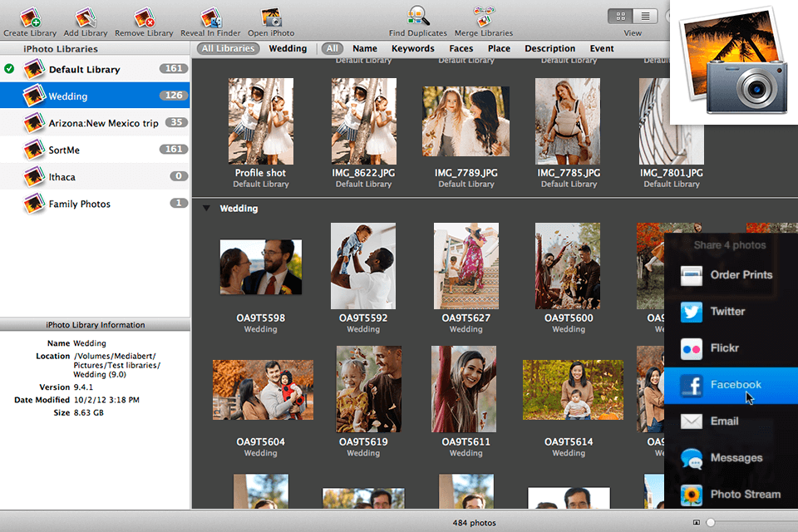Select the OA9T5619 photo thumbnail

(x=369, y=390)
